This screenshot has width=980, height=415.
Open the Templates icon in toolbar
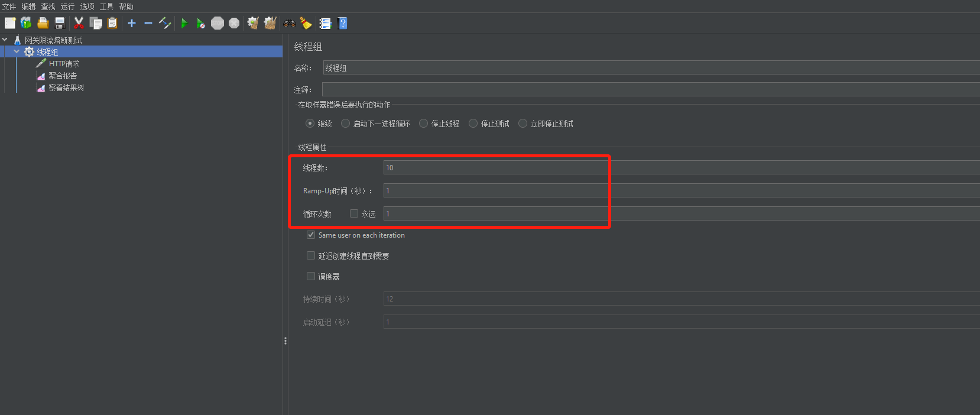coord(26,23)
